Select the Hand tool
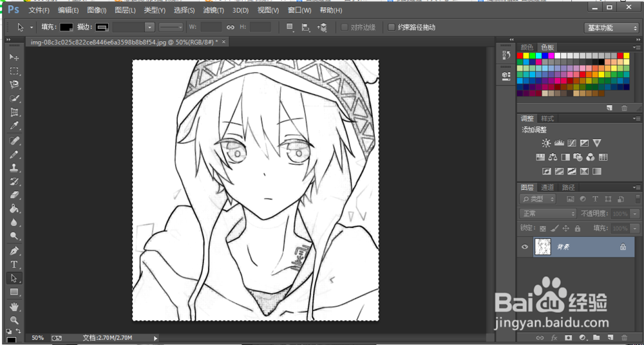This screenshot has width=644, height=345. [14, 307]
